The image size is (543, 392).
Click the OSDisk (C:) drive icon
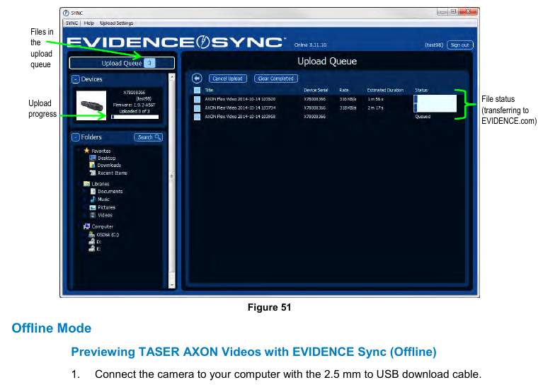pyautogui.click(x=92, y=234)
